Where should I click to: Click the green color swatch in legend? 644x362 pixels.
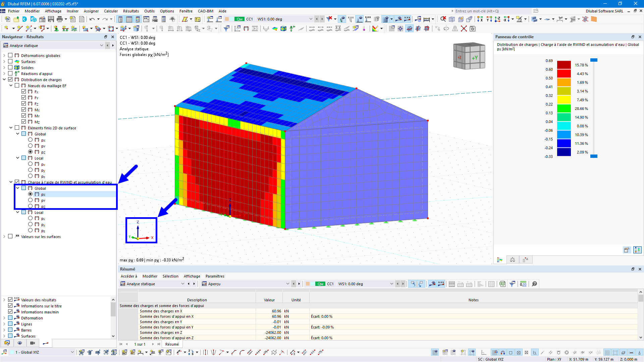[564, 109]
